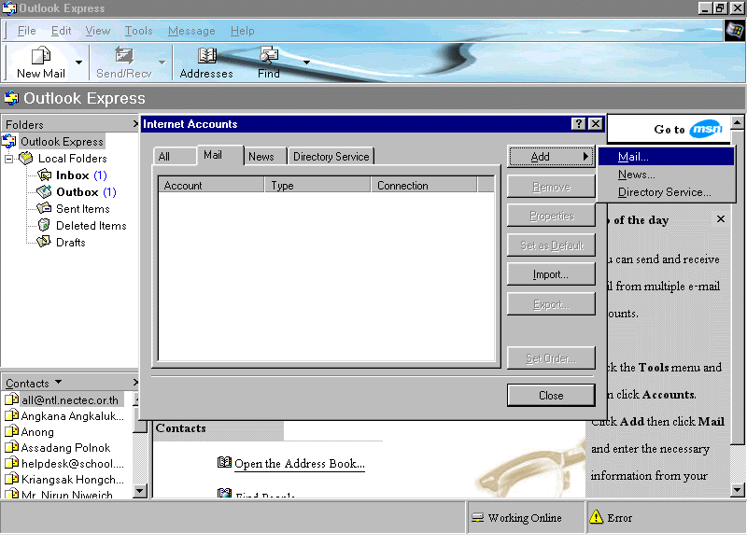
Task: Click the Go to MSN logo link
Action: [x=707, y=129]
